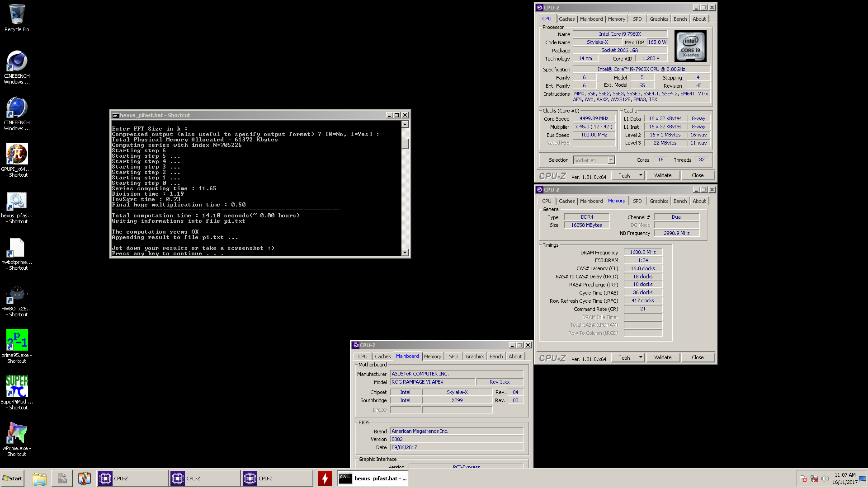Click the Intel Core i9 logo in CPU-Z
This screenshot has height=488, width=868.
[x=690, y=46]
